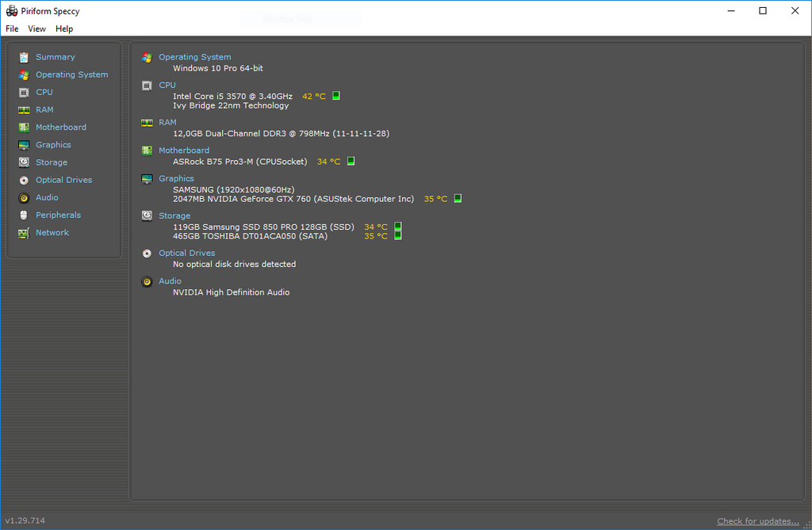Go to the CPU section in sidebar

(44, 92)
